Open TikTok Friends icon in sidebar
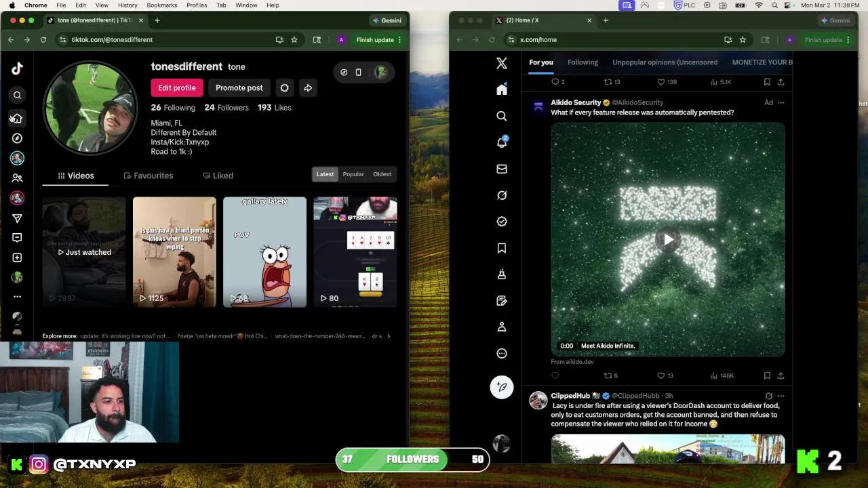The image size is (868, 488). 18,178
